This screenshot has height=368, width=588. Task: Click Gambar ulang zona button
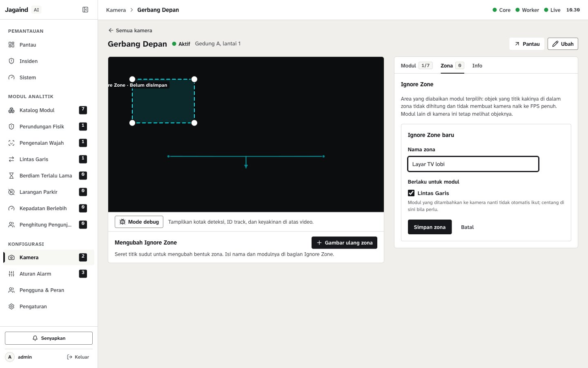click(x=344, y=242)
